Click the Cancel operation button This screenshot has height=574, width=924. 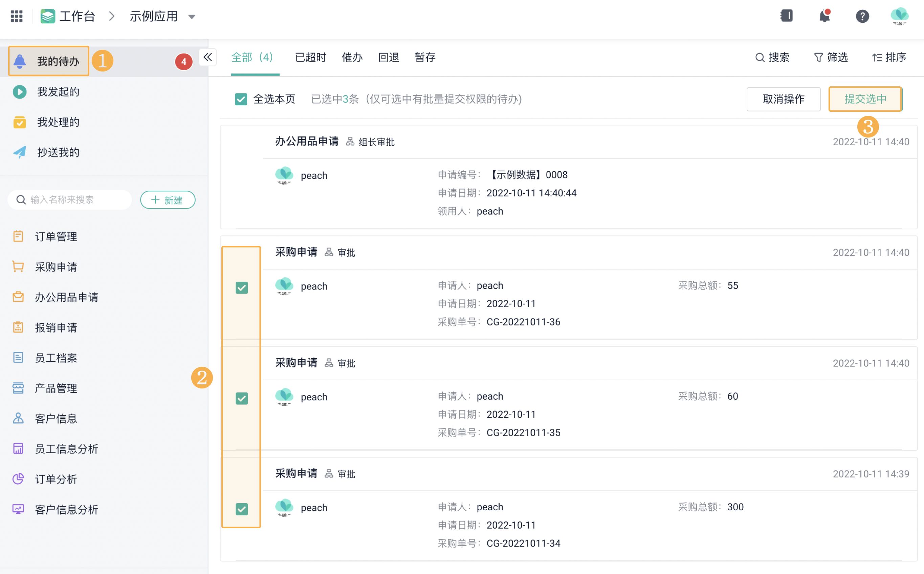783,99
